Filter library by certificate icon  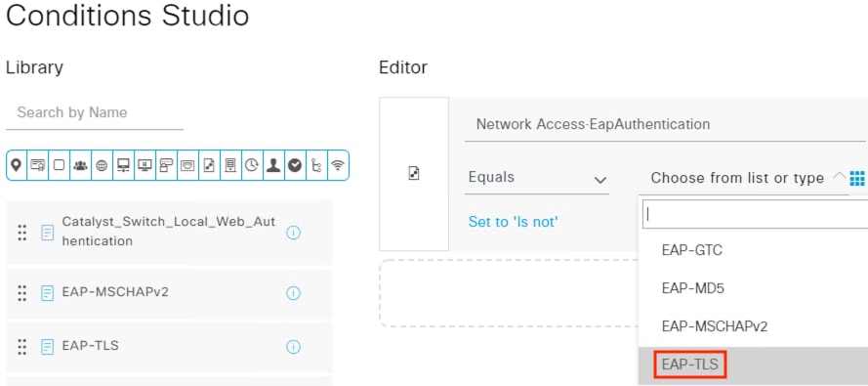tap(38, 165)
